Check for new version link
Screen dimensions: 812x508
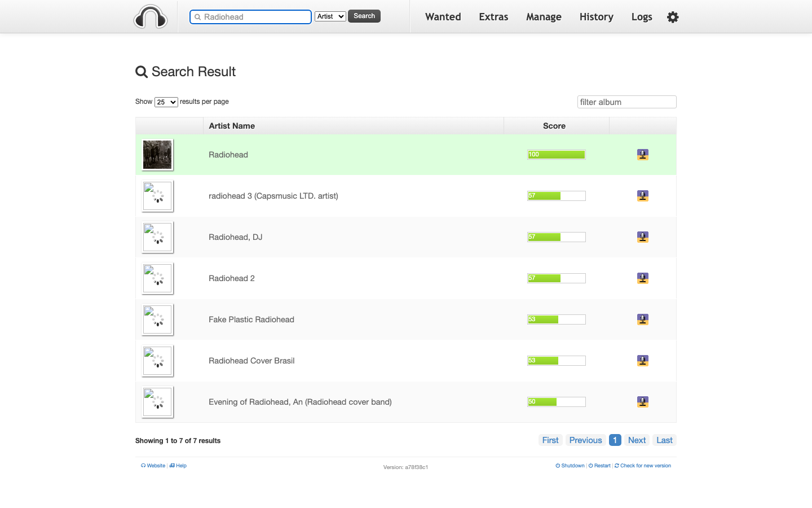643,466
